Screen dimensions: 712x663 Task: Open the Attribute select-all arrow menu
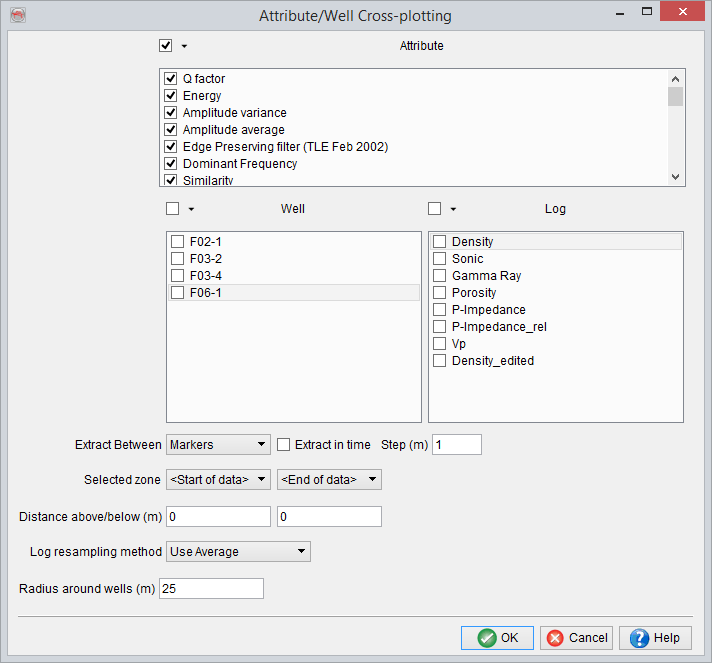coord(184,46)
